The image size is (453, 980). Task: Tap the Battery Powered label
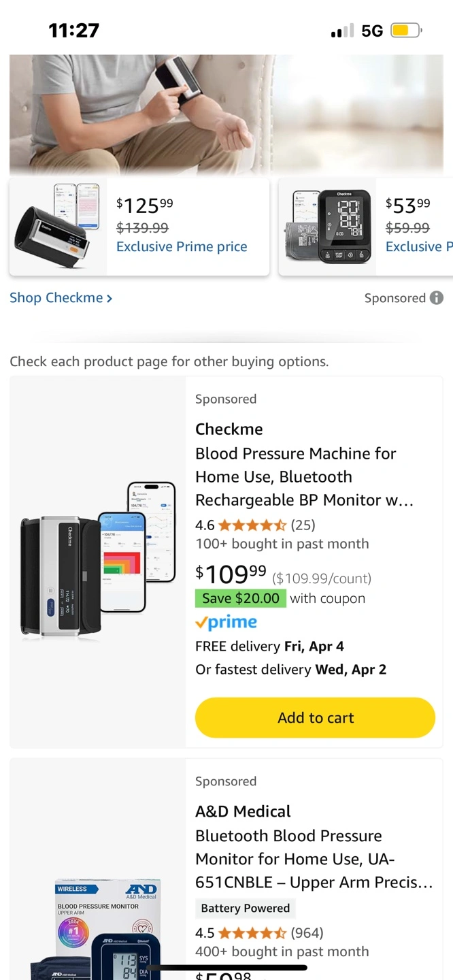pos(245,908)
